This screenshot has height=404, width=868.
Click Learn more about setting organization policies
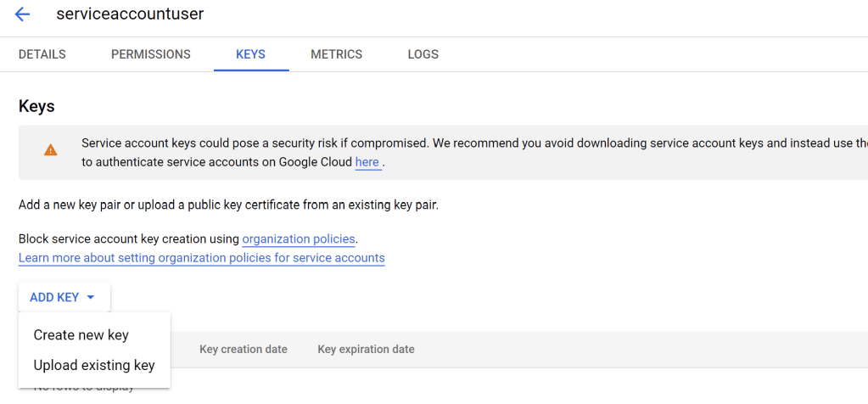coord(201,258)
